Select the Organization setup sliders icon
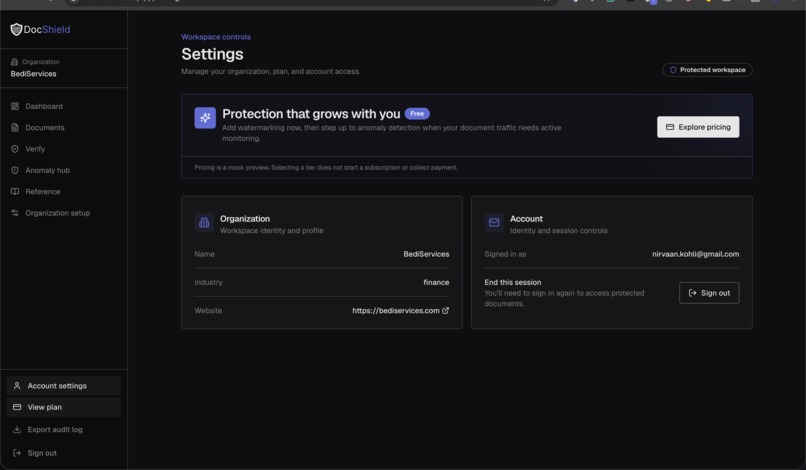Viewport: 806px width, 470px height. point(15,213)
